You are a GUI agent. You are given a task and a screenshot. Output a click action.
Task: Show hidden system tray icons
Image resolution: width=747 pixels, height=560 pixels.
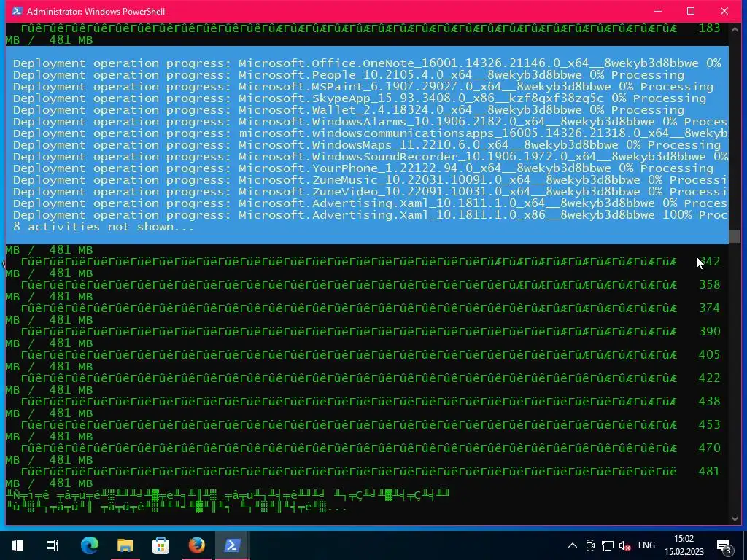(x=573, y=545)
